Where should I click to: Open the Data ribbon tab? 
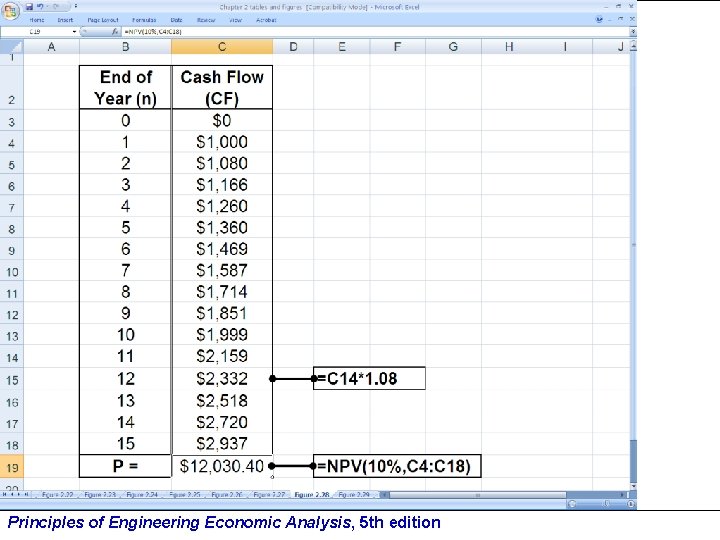[x=176, y=20]
